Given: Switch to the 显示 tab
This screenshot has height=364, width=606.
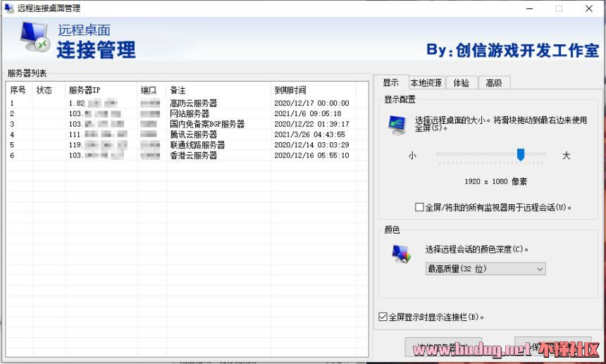Looking at the screenshot, I should [x=391, y=82].
